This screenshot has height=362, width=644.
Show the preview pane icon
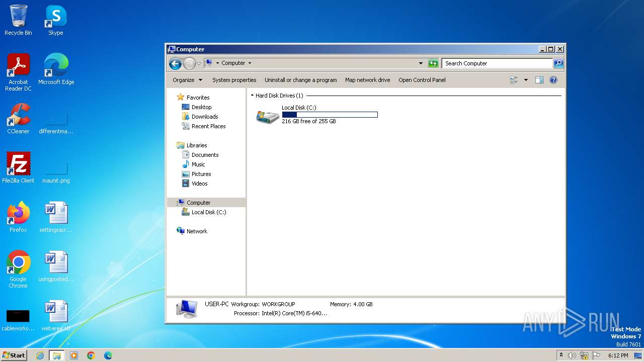(539, 80)
